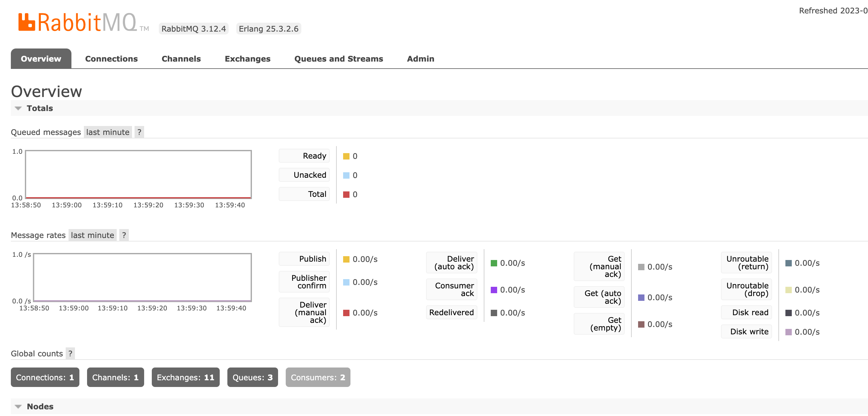Click the Overview page heading
The width and height of the screenshot is (868, 416).
47,91
